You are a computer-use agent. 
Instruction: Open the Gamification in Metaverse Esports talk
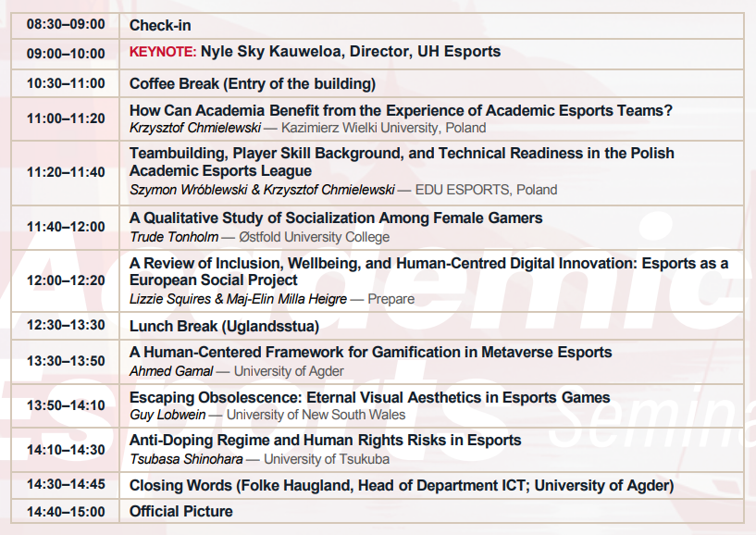pyautogui.click(x=370, y=352)
